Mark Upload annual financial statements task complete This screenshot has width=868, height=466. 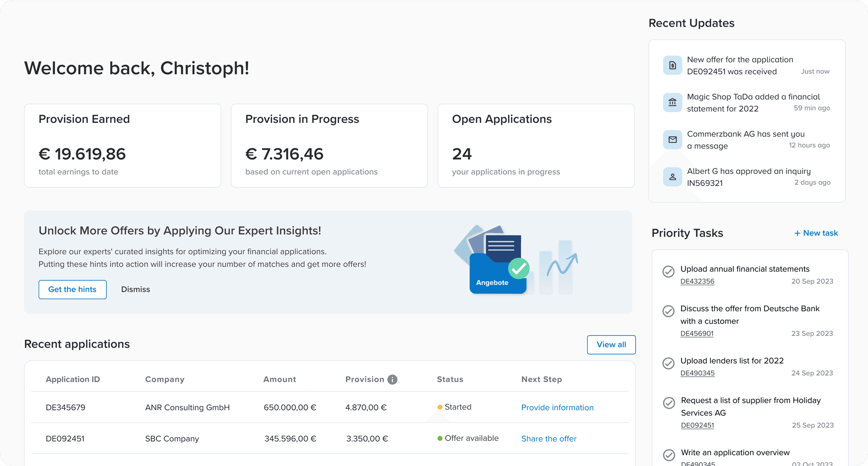pos(668,272)
